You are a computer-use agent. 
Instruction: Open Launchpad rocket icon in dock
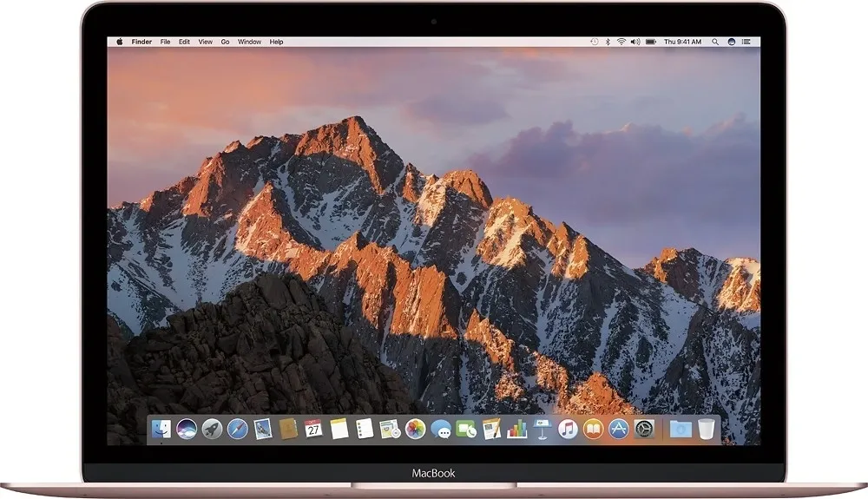[212, 429]
